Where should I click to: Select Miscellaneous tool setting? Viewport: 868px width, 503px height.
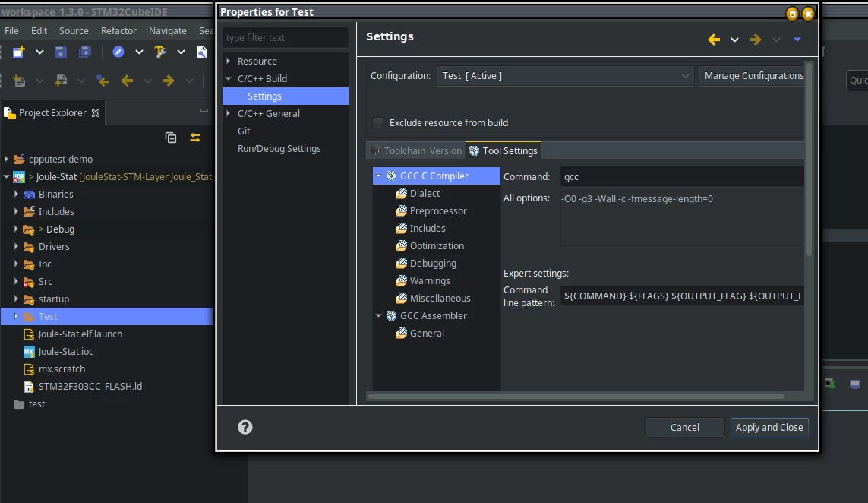coord(440,298)
